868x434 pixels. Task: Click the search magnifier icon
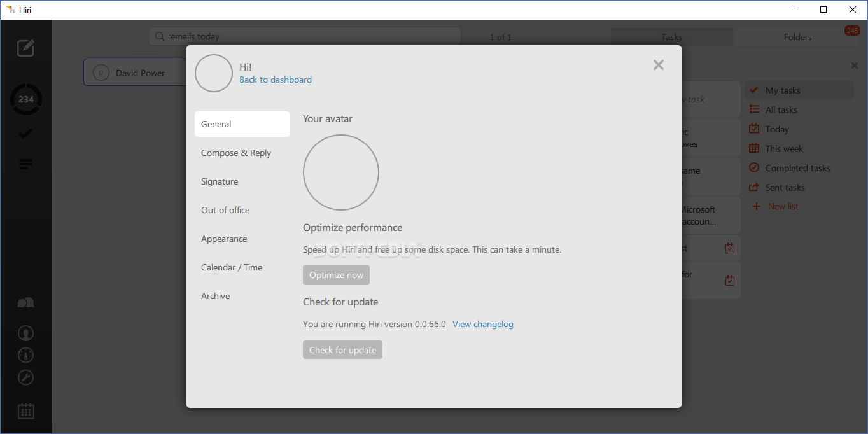pos(159,37)
